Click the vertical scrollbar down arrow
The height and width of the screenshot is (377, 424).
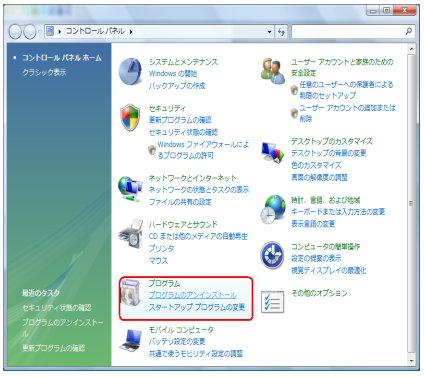pyautogui.click(x=412, y=361)
